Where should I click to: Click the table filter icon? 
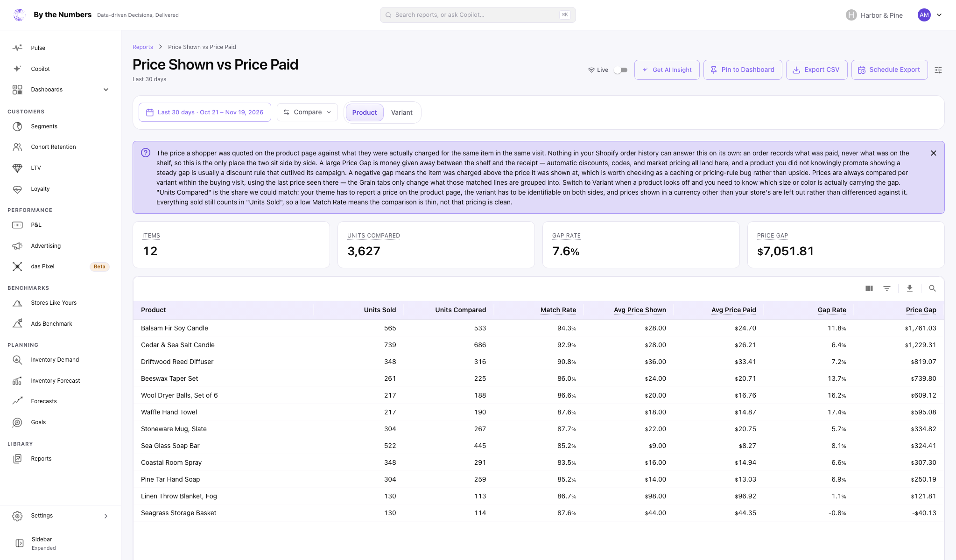(887, 288)
